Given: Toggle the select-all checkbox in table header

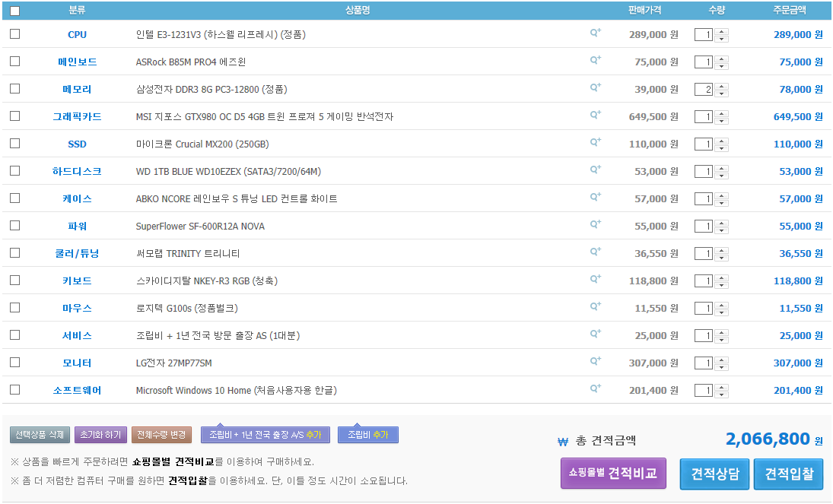Looking at the screenshot, I should coord(15,11).
